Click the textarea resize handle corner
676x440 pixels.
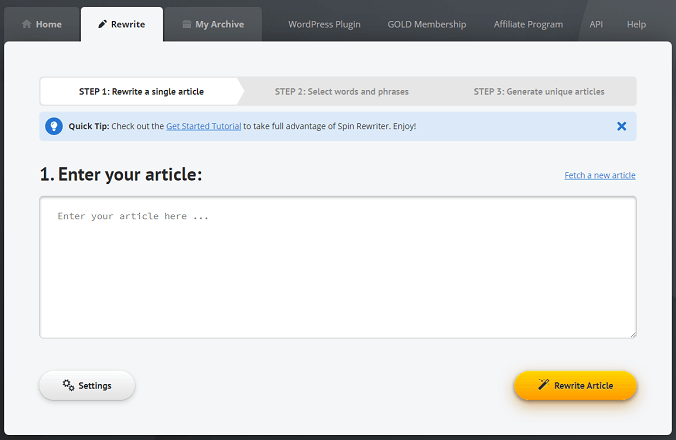click(633, 335)
